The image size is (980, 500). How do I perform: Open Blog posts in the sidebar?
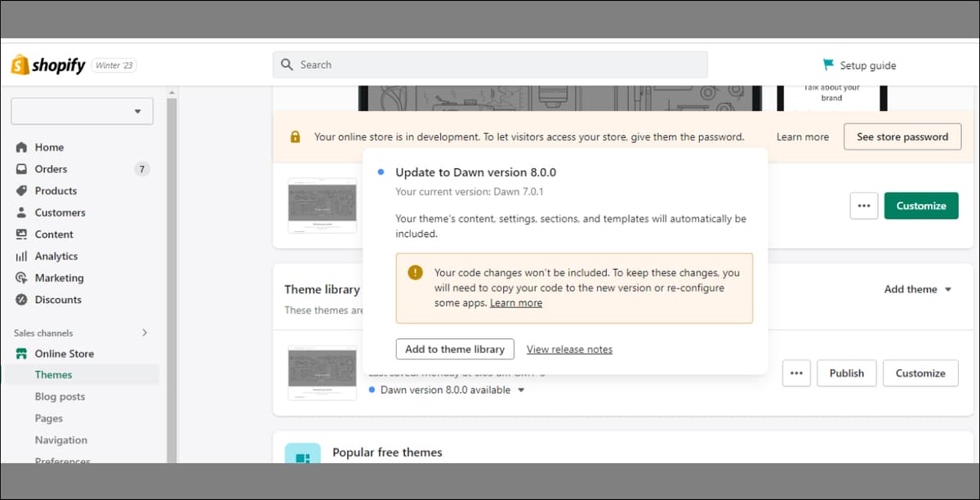tap(60, 396)
